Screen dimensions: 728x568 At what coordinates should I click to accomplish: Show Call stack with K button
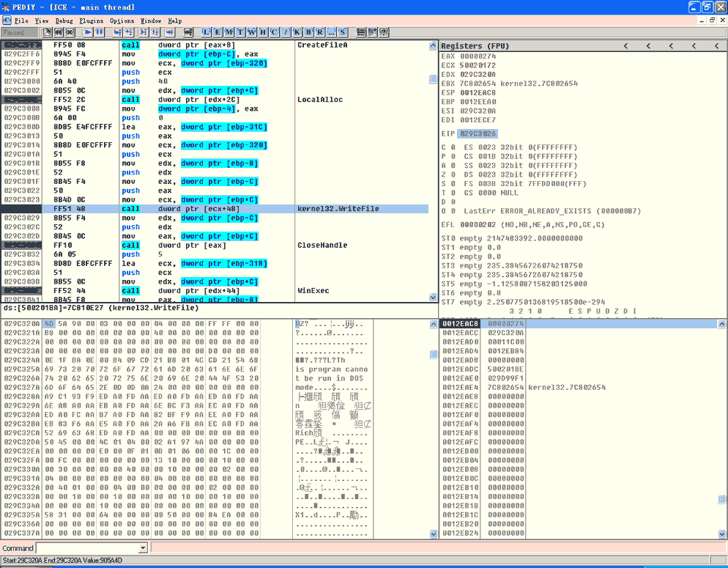click(297, 32)
